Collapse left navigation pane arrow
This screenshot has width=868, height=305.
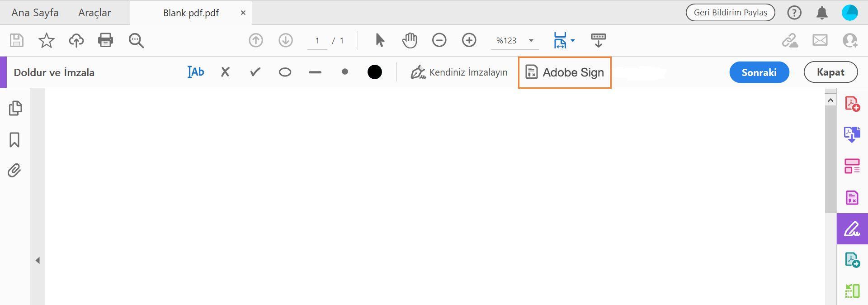point(38,260)
